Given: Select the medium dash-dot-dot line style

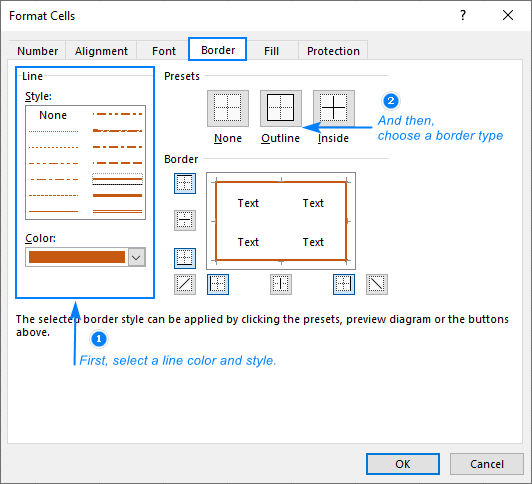Looking at the screenshot, I should click(117, 114).
